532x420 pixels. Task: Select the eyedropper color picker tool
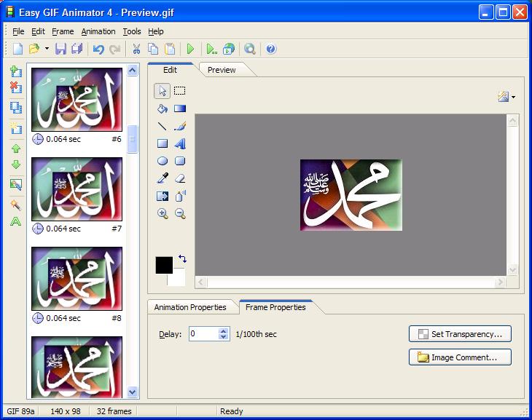pos(163,178)
